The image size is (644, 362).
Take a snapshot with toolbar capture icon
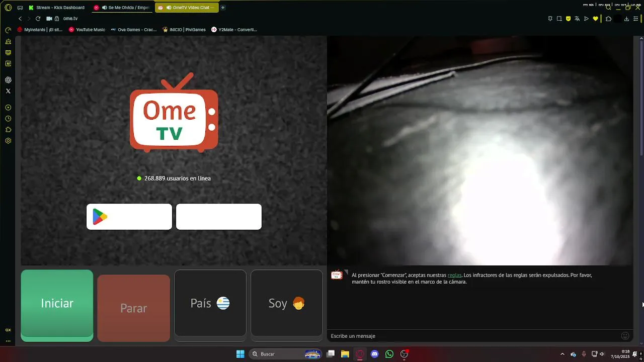pyautogui.click(x=559, y=19)
